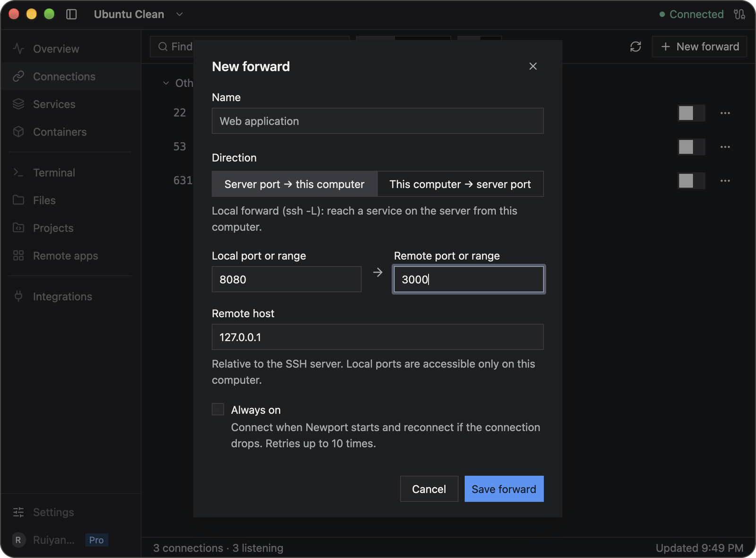756x558 pixels.
Task: Open the Projects section
Action: pos(70,228)
